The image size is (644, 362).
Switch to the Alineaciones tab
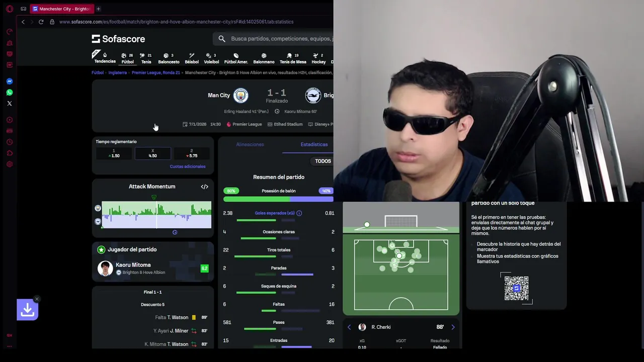250,144
